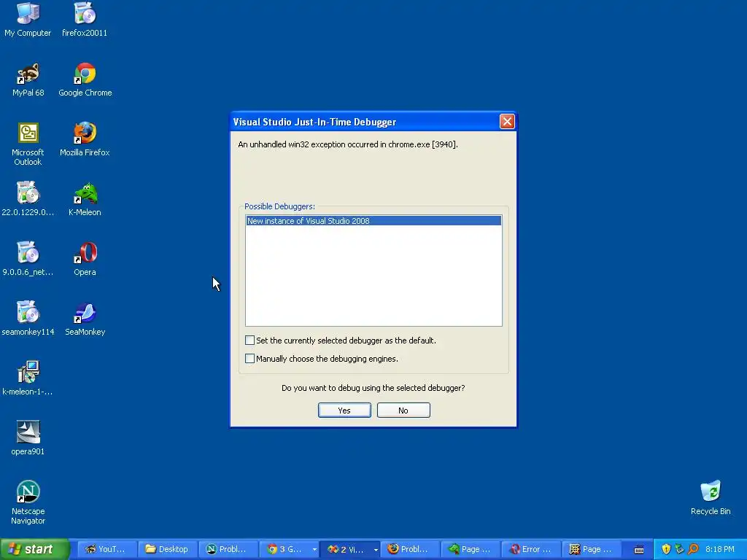
Task: Switch to the K-Meleon 'Page ...' taskbar button
Action: click(x=471, y=549)
